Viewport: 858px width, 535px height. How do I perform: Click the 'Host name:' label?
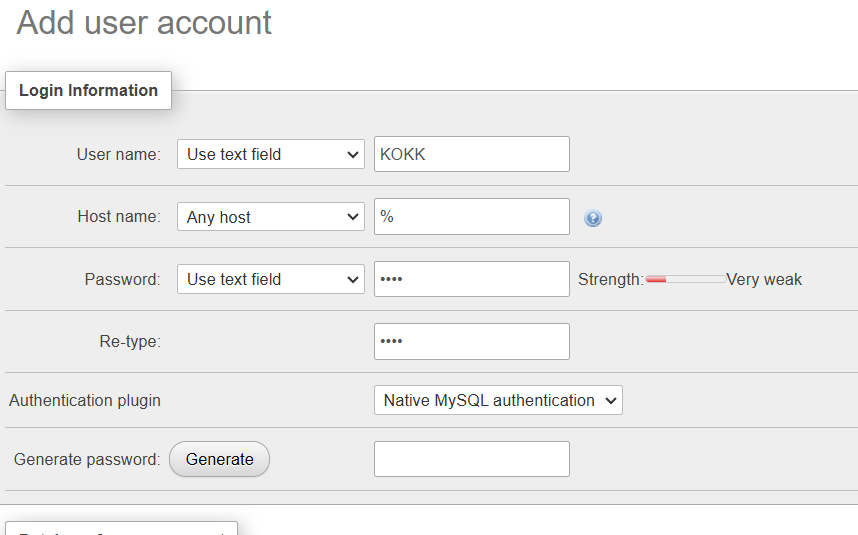[118, 217]
